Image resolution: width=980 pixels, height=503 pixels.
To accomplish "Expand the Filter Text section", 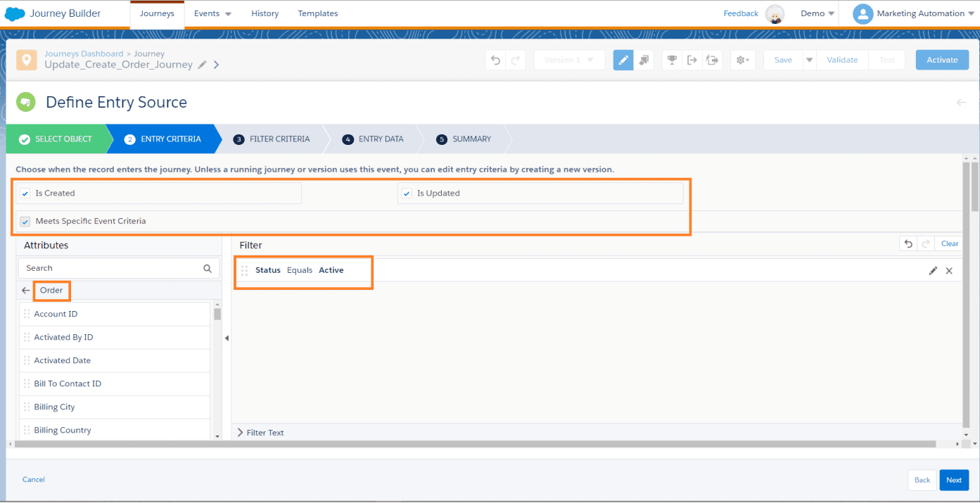I will (241, 433).
